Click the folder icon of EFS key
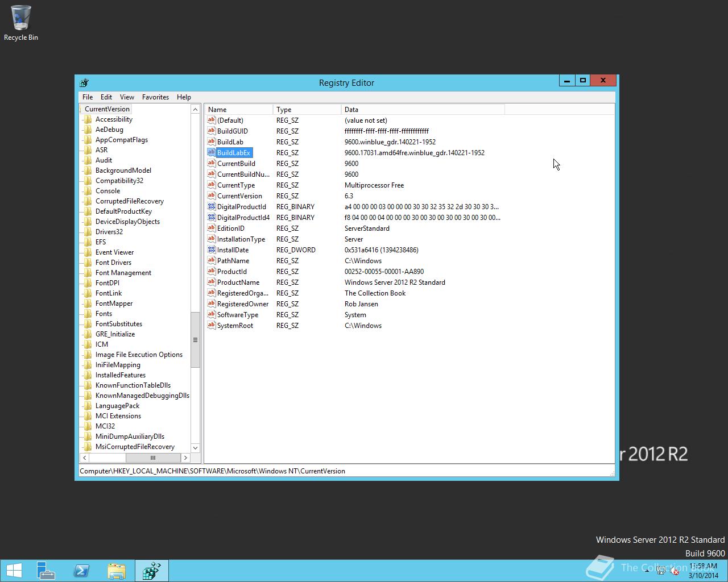 click(x=88, y=242)
